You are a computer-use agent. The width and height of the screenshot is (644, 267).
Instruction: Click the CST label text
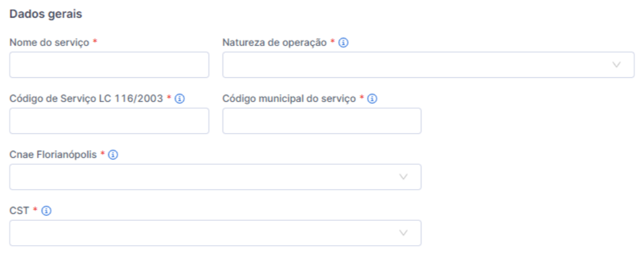click(x=19, y=211)
